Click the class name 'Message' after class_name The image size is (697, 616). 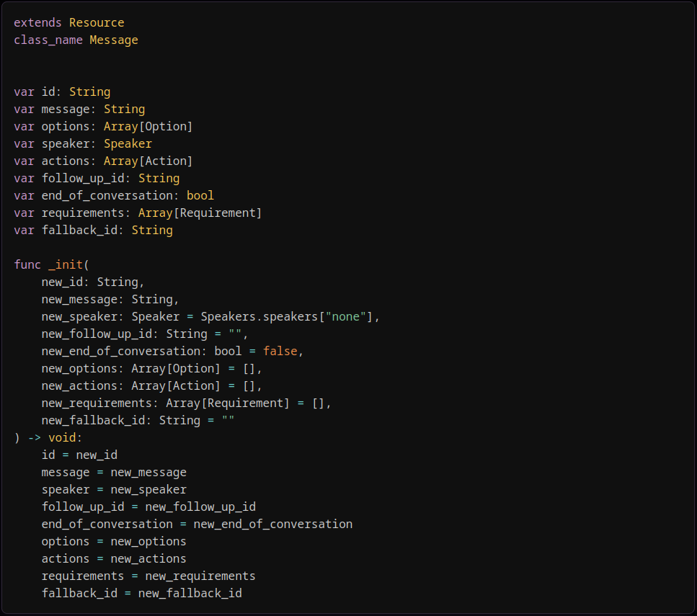(114, 40)
